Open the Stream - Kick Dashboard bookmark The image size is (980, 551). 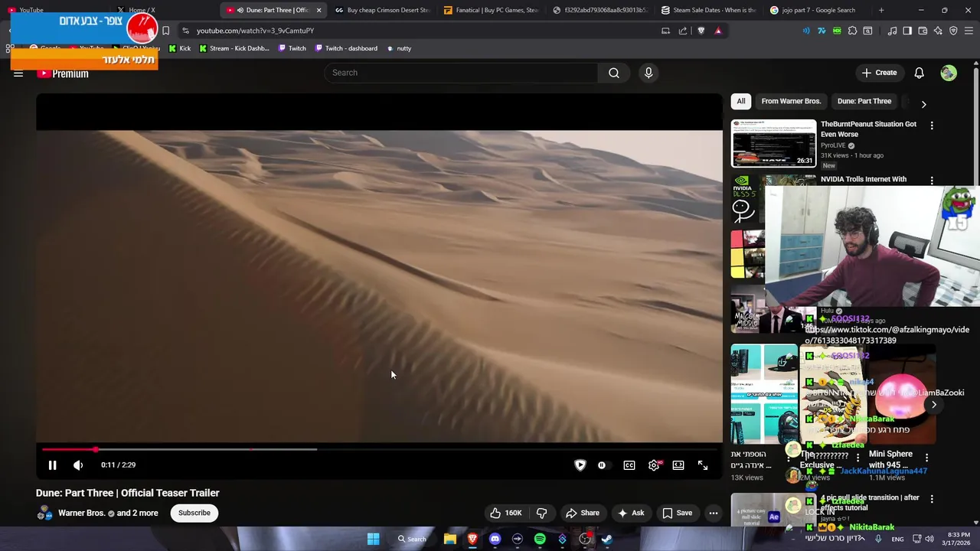(x=234, y=48)
